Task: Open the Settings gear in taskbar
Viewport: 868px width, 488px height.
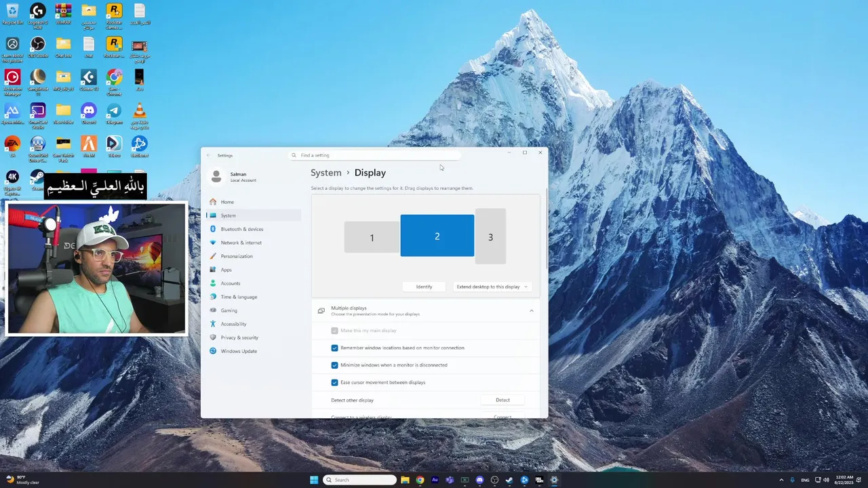Action: (x=554, y=480)
